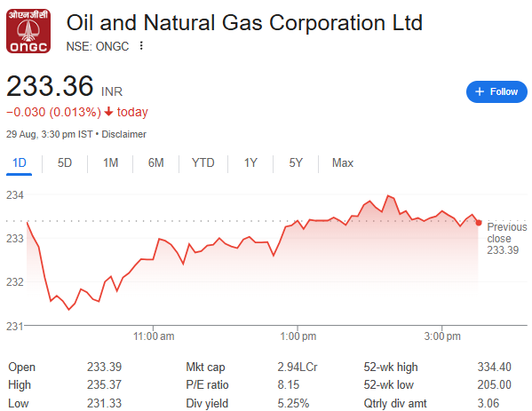
Task: Click the Previous close 233.39 label
Action: (507, 239)
